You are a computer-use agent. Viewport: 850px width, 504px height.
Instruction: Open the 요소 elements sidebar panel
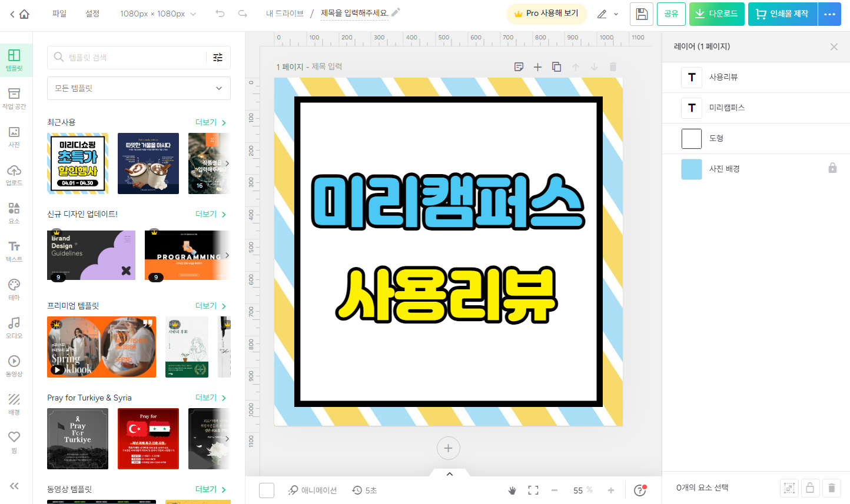click(x=14, y=213)
